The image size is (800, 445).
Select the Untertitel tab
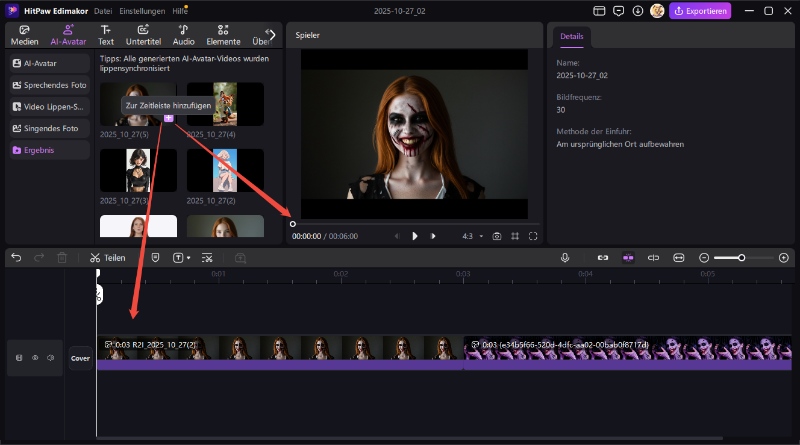coord(143,35)
